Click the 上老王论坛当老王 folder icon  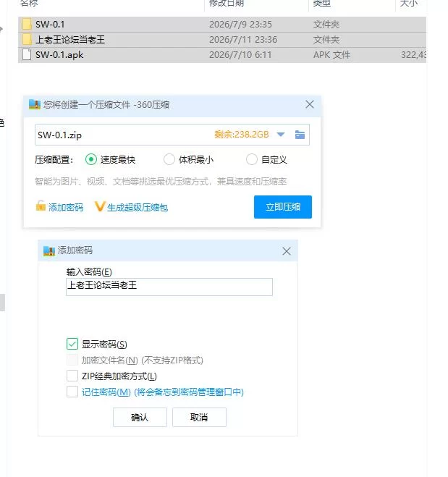click(x=27, y=39)
